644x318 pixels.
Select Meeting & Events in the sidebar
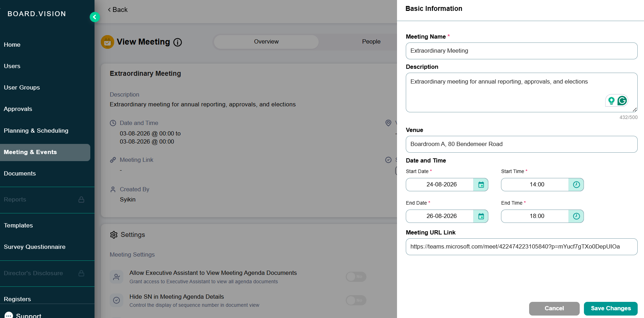tap(45, 152)
